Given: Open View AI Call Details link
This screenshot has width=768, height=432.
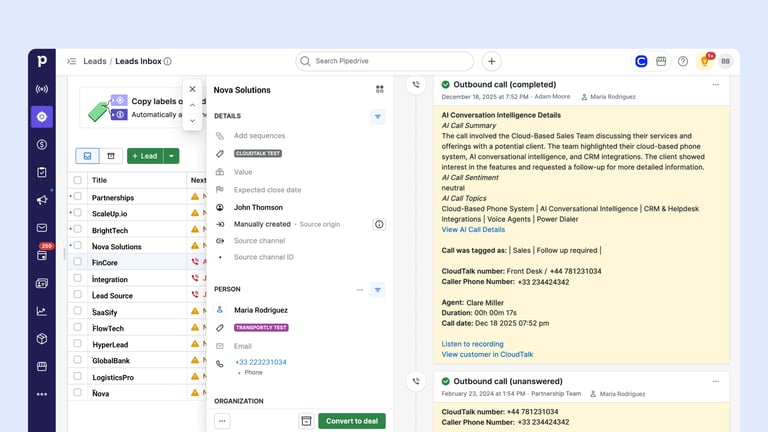Looking at the screenshot, I should point(473,229).
